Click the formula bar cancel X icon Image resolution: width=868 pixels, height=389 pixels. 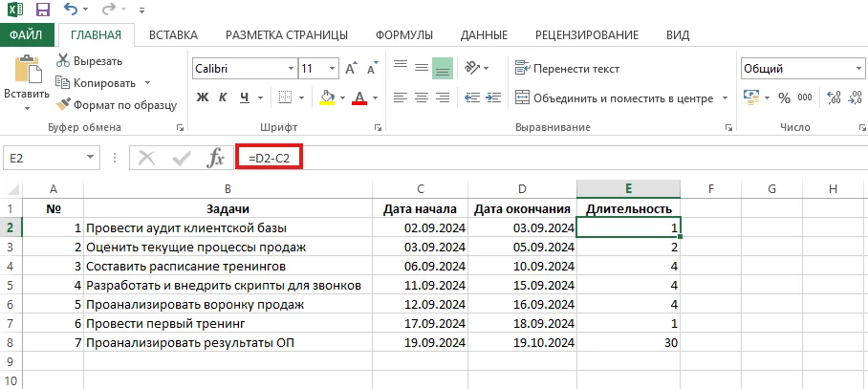[x=146, y=159]
